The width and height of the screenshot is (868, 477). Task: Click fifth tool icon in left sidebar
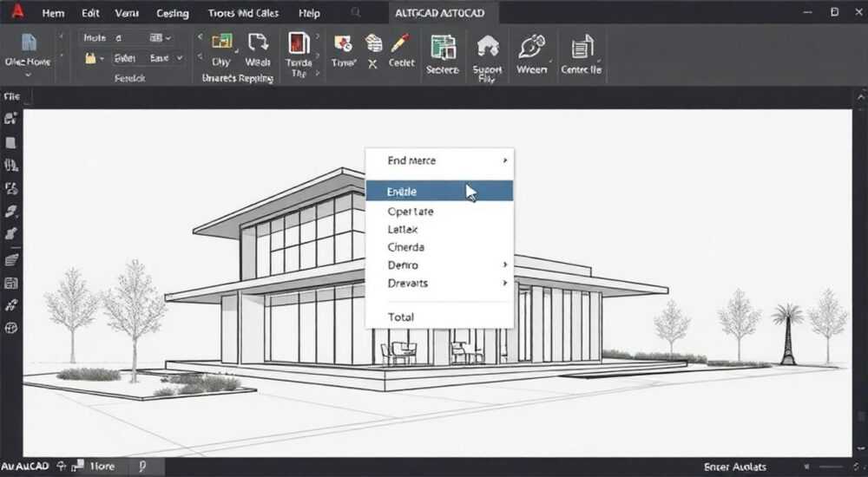click(x=11, y=212)
